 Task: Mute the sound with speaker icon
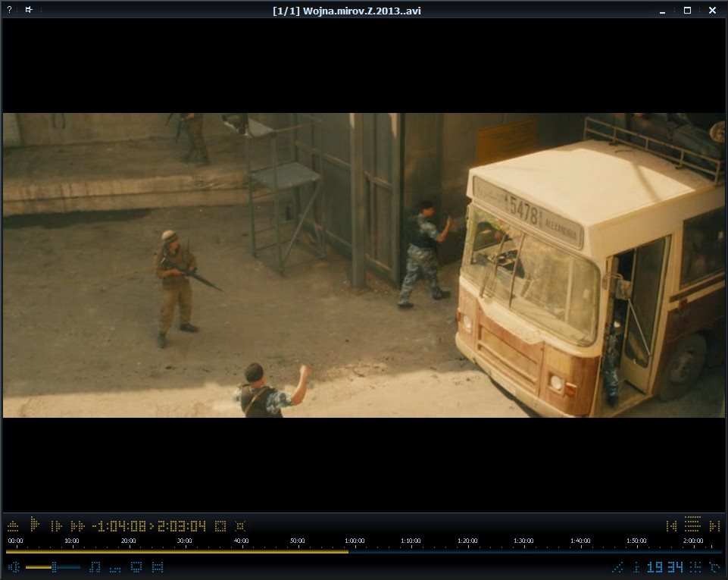pyautogui.click(x=14, y=567)
